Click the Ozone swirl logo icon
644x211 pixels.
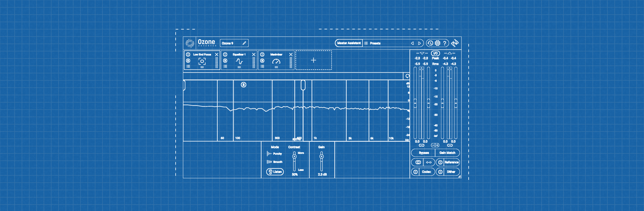pos(190,43)
